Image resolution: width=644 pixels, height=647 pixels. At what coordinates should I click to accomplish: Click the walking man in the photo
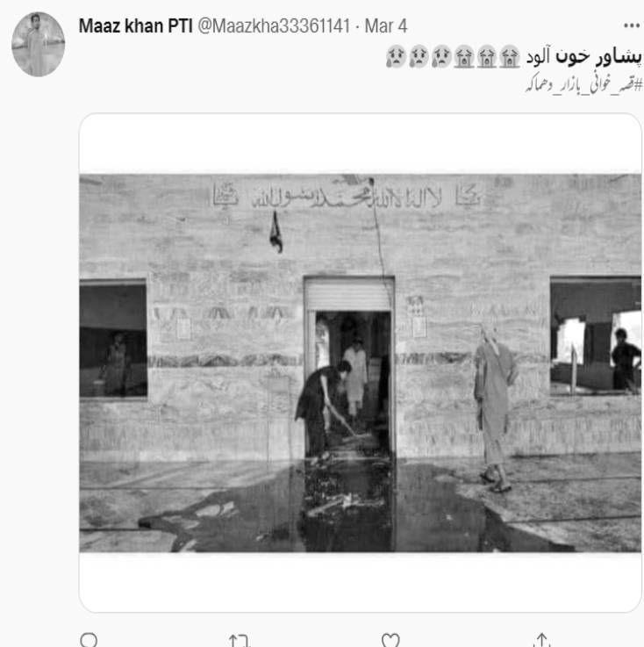(x=495, y=408)
